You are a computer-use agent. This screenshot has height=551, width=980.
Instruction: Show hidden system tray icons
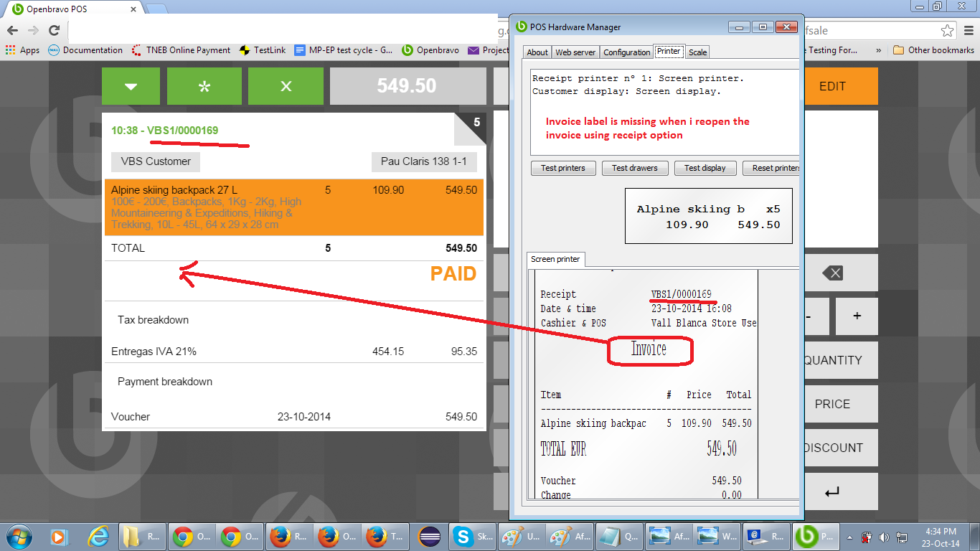pos(849,537)
